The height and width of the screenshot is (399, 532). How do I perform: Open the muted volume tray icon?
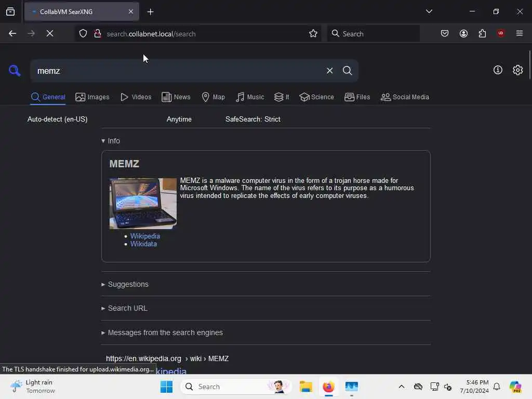pyautogui.click(x=447, y=387)
